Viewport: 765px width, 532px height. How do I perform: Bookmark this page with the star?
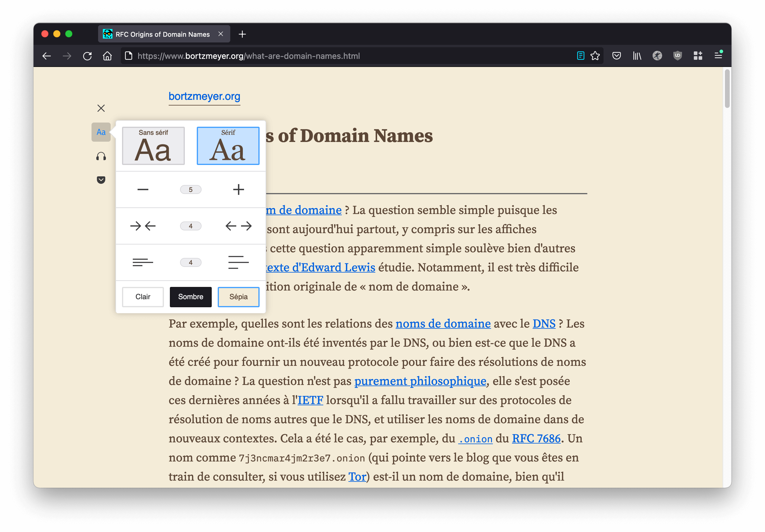[x=595, y=56]
